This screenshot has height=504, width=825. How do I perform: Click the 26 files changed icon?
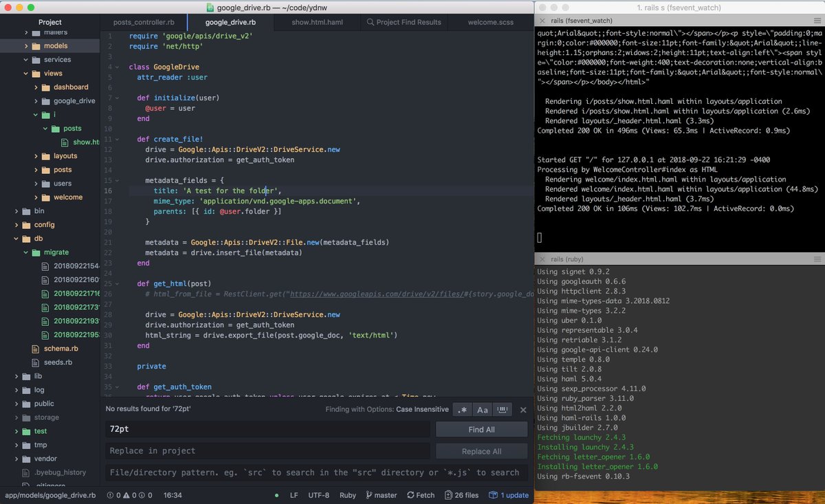[x=449, y=495]
